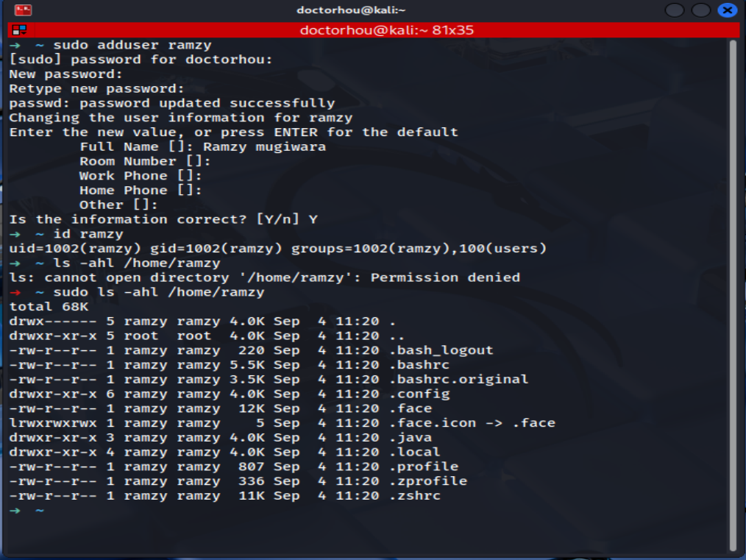Click the final empty prompt arrow
746x560 pixels.
15,511
